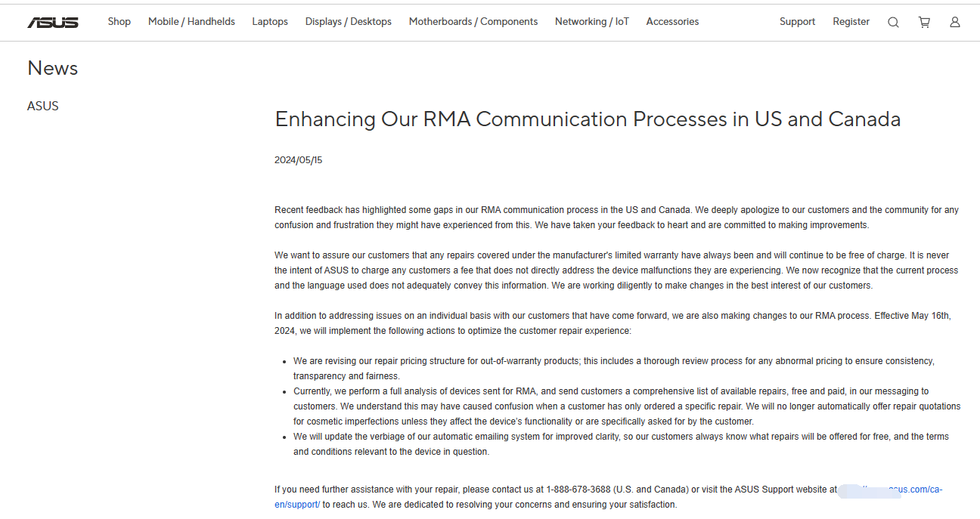Click the article date 2024/05/15
980x519 pixels.
pyautogui.click(x=299, y=160)
